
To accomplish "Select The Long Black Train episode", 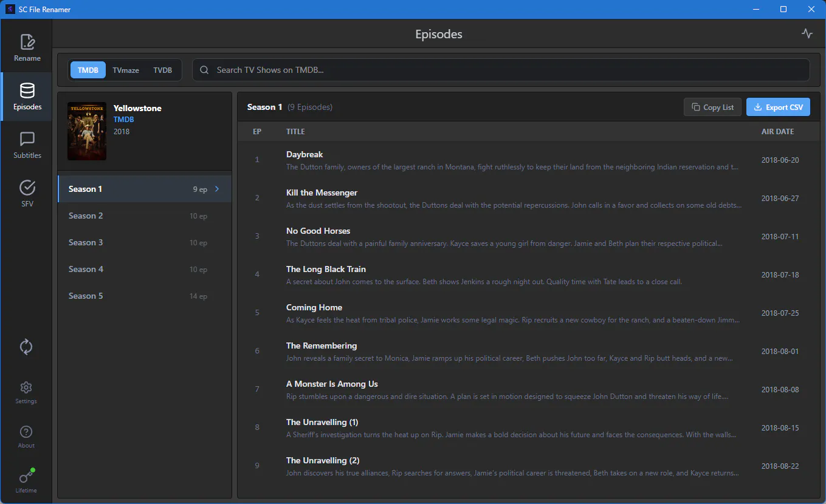I will click(529, 274).
